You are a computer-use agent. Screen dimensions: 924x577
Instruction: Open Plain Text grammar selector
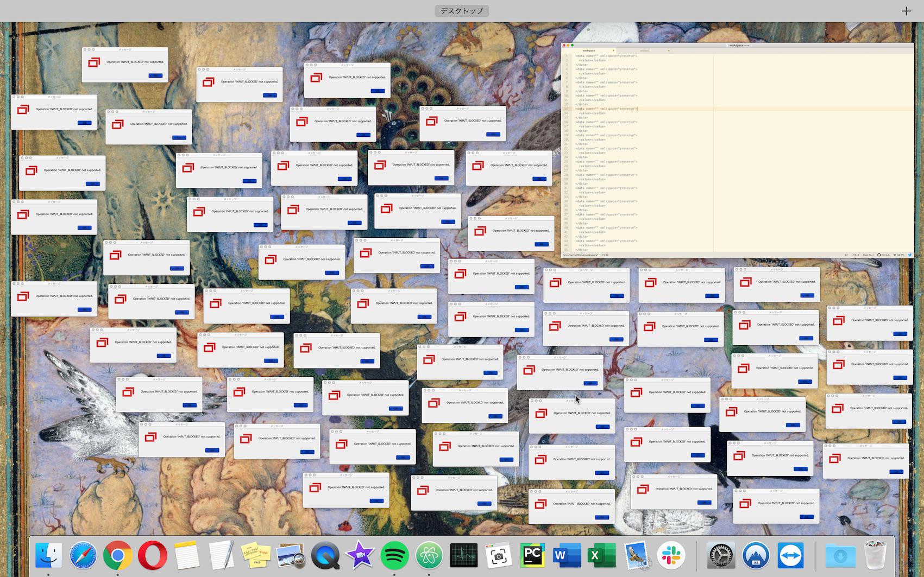(868, 255)
